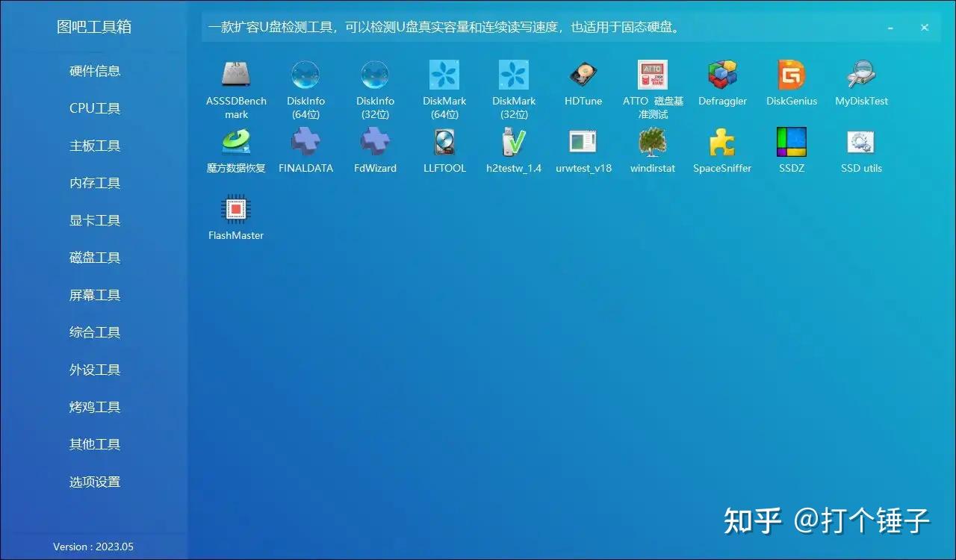Click the 图吧工具箱 title text
Screen dimensions: 956x560
click(x=94, y=27)
